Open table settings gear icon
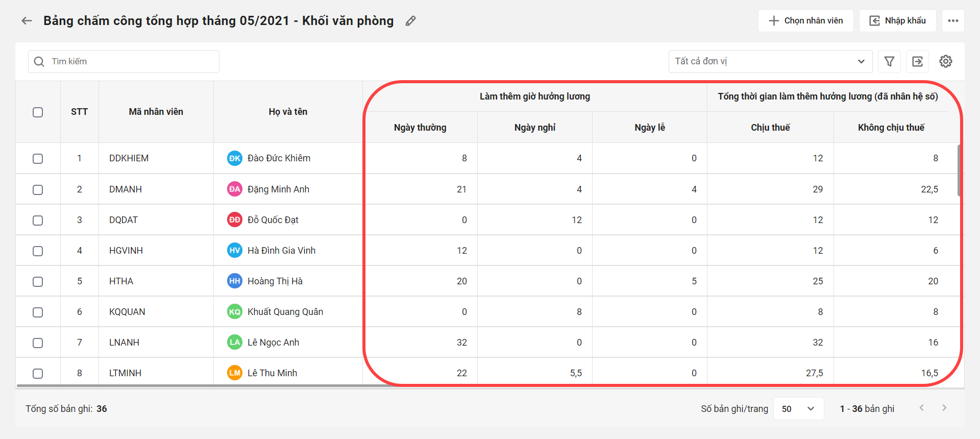Image resolution: width=980 pixels, height=439 pixels. [946, 61]
